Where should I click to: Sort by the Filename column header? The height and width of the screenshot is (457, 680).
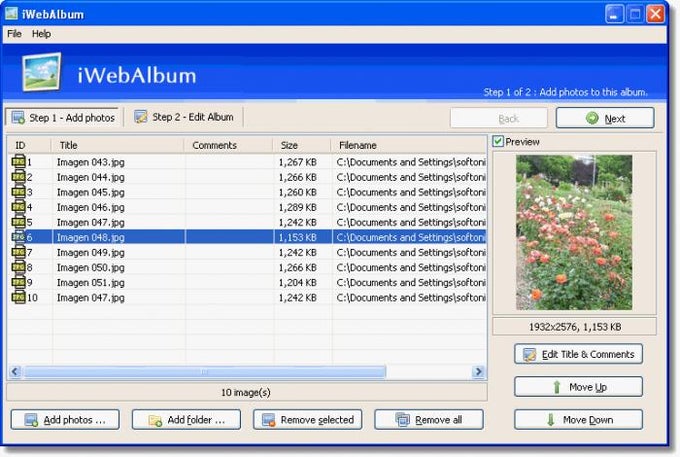409,145
